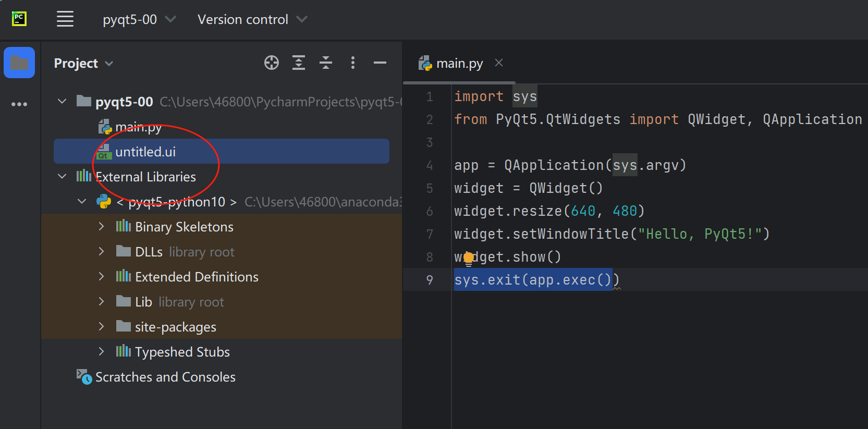Select untitled.ui in the project tree
The width and height of the screenshot is (868, 429).
pyautogui.click(x=145, y=152)
